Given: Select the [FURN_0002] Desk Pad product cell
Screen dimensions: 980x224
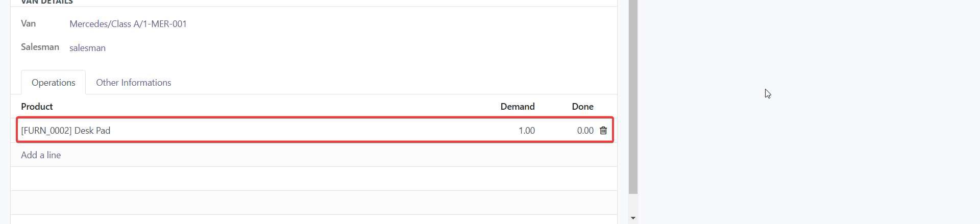Looking at the screenshot, I should tap(66, 131).
